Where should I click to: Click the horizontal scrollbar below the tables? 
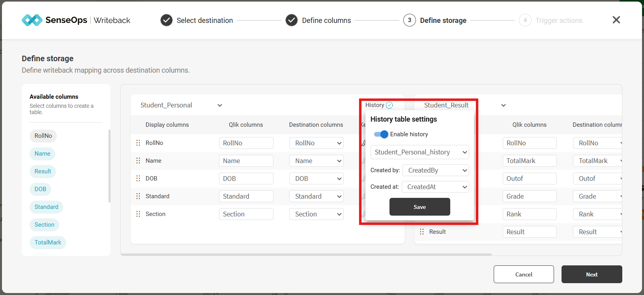point(306,255)
